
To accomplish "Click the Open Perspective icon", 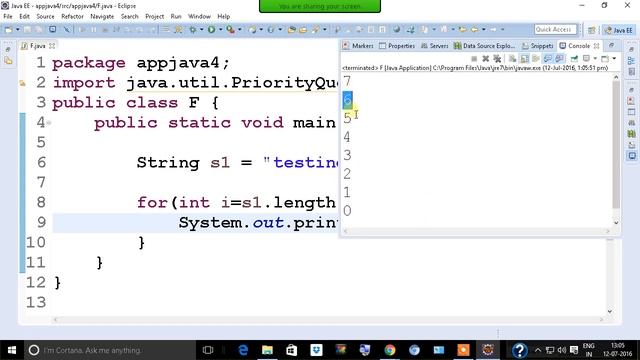I will (591, 30).
